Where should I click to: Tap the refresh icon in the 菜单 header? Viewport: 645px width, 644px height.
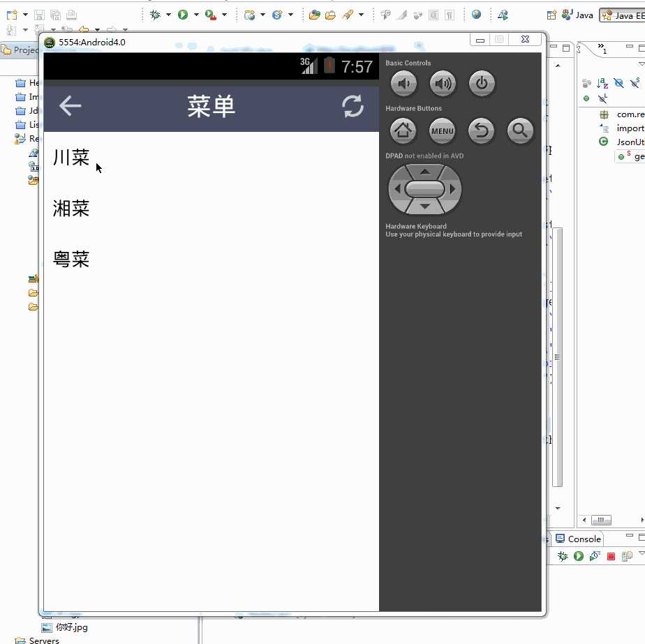353,106
